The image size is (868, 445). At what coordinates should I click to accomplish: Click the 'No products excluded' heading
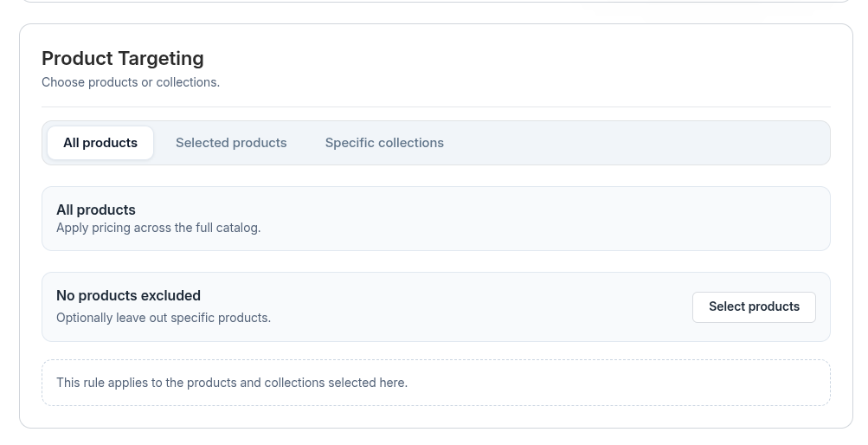128,295
